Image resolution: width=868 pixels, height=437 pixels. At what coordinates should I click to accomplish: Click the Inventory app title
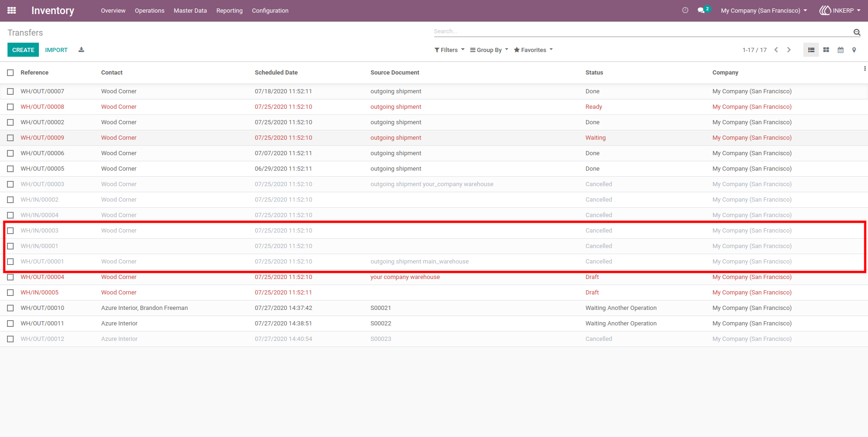[52, 10]
